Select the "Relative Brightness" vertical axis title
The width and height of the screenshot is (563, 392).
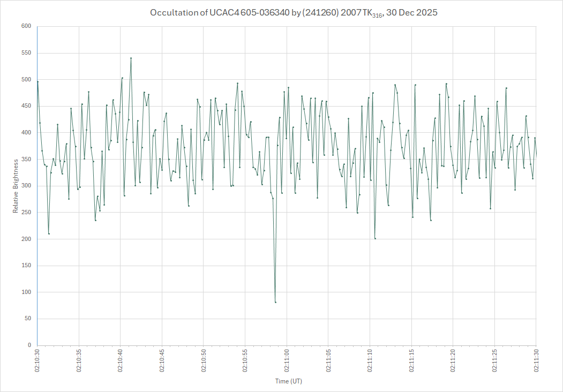pyautogui.click(x=16, y=185)
